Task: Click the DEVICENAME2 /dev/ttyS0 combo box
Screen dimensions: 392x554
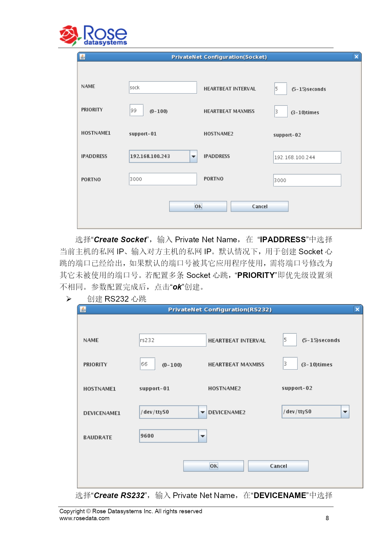Action: pos(315,412)
